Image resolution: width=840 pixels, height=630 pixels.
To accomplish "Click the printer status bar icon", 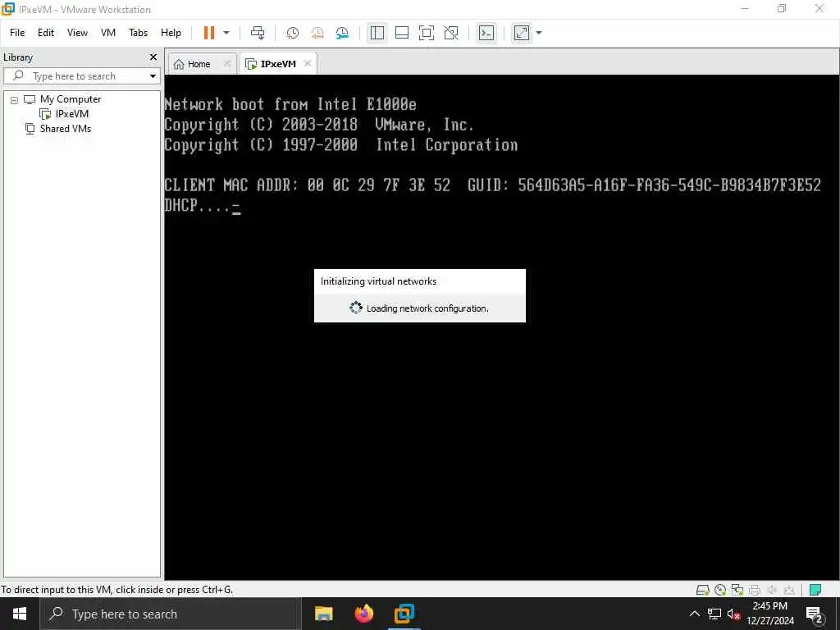I will point(755,590).
